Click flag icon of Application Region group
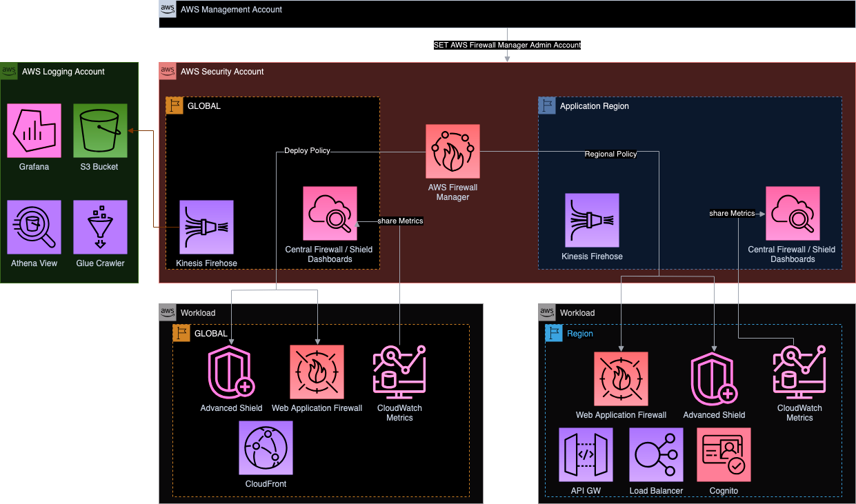 click(x=547, y=105)
